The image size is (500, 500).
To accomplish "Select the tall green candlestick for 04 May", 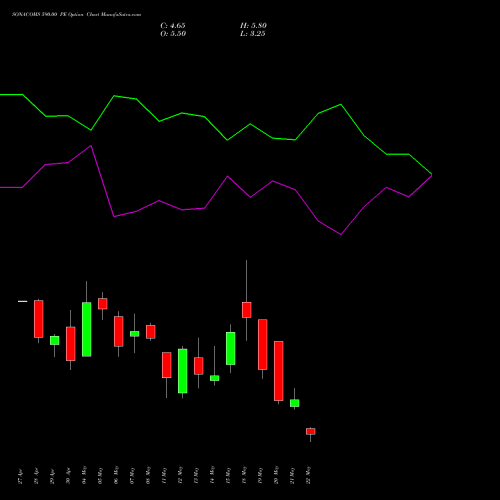I will [87, 329].
